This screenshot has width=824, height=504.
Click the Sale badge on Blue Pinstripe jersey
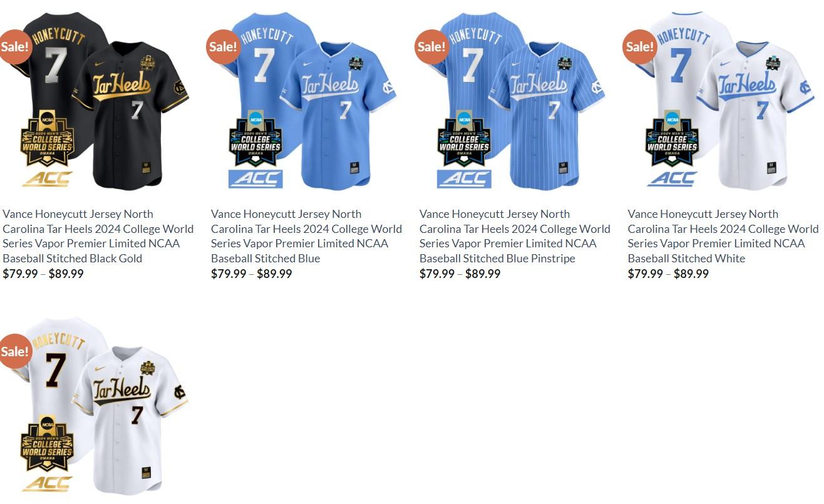pos(431,46)
